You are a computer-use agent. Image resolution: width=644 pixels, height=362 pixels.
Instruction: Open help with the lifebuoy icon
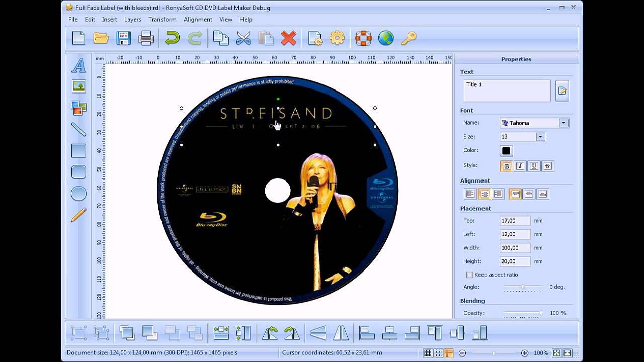coord(363,38)
